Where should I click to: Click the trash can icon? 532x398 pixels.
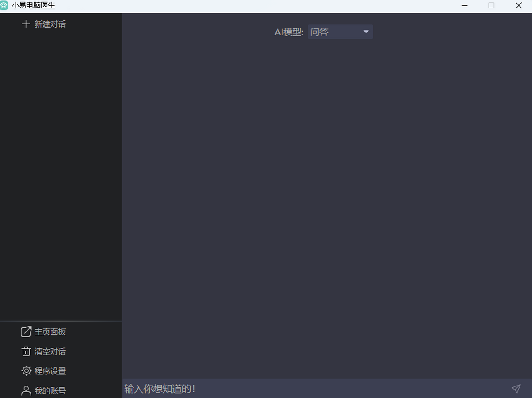pos(26,351)
